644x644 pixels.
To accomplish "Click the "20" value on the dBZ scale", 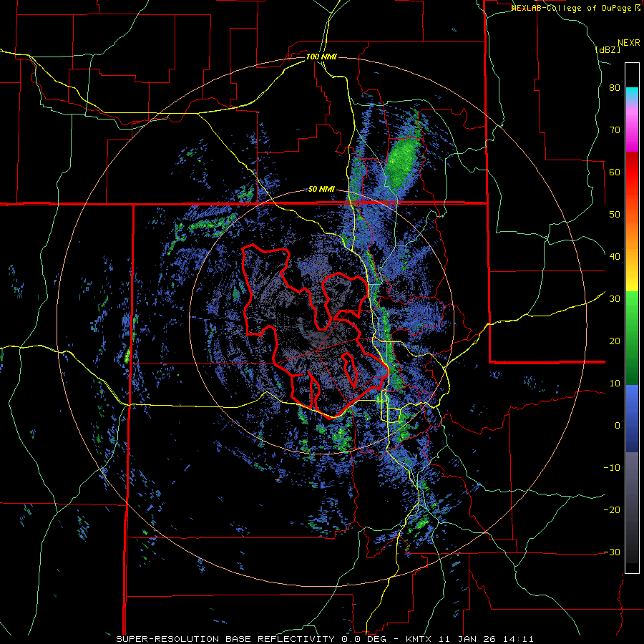I will (x=615, y=341).
